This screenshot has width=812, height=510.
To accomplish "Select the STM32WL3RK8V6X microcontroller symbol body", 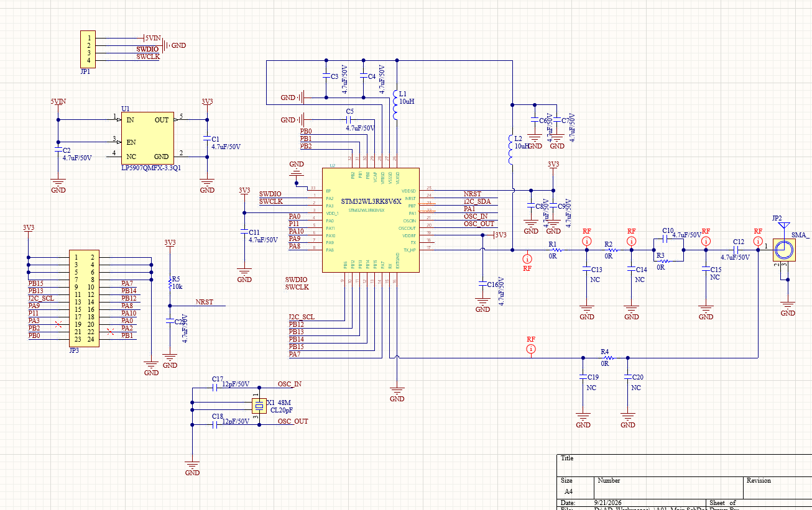I will click(x=371, y=220).
